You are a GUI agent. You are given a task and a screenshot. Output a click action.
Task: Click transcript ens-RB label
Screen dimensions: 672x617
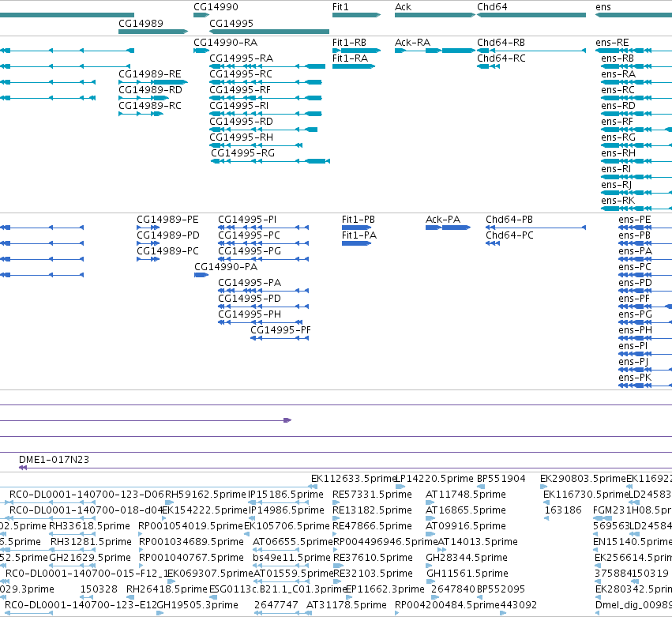coord(618,58)
